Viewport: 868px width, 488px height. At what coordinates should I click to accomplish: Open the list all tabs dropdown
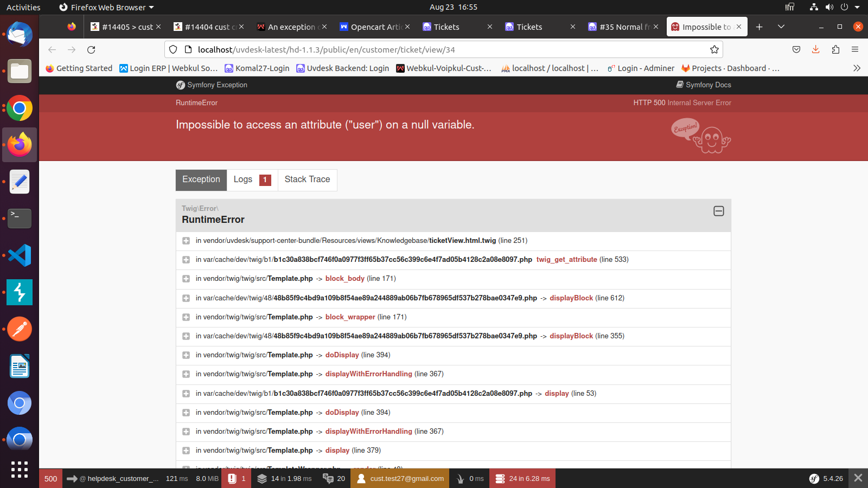click(x=781, y=27)
